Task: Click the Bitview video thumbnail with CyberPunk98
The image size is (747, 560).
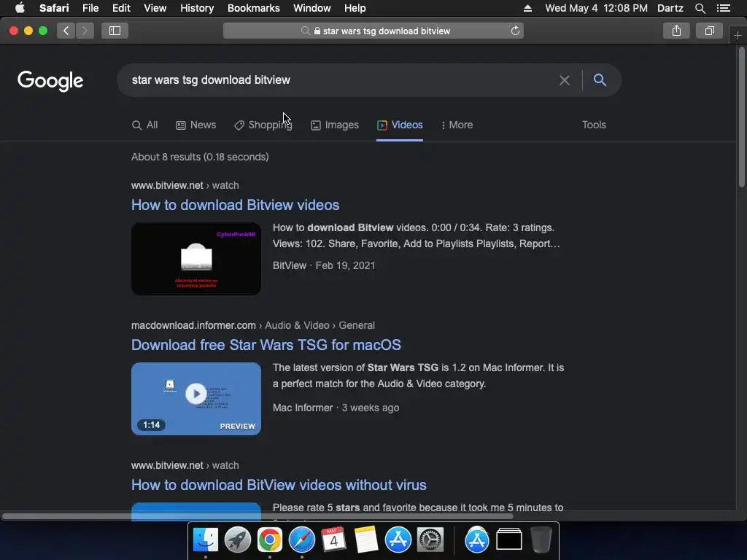Action: (x=196, y=259)
